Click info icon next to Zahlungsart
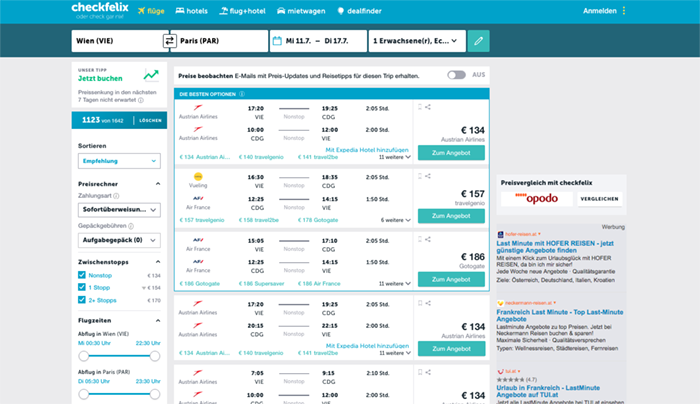This screenshot has width=700, height=404. [117, 196]
